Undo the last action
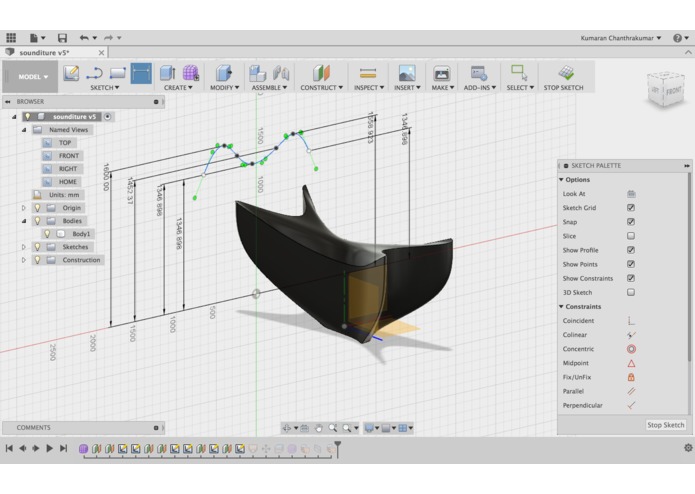This screenshot has height=494, width=695. coord(84,38)
